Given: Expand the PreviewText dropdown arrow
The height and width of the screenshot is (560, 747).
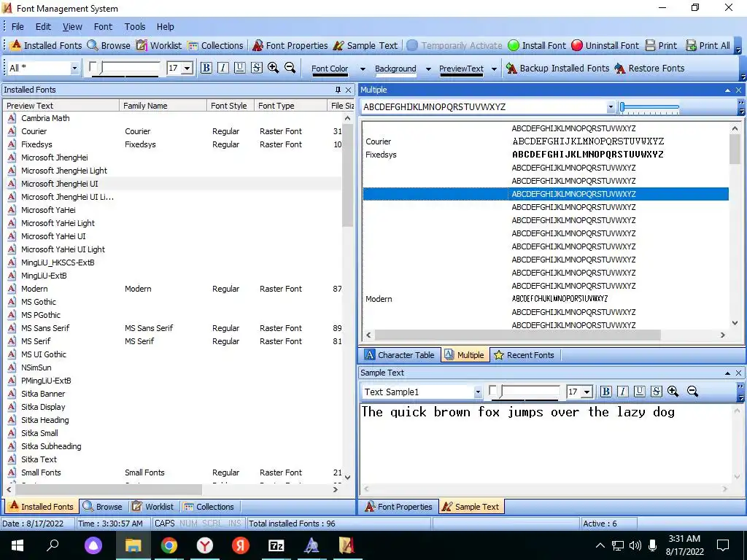Looking at the screenshot, I should [494, 69].
